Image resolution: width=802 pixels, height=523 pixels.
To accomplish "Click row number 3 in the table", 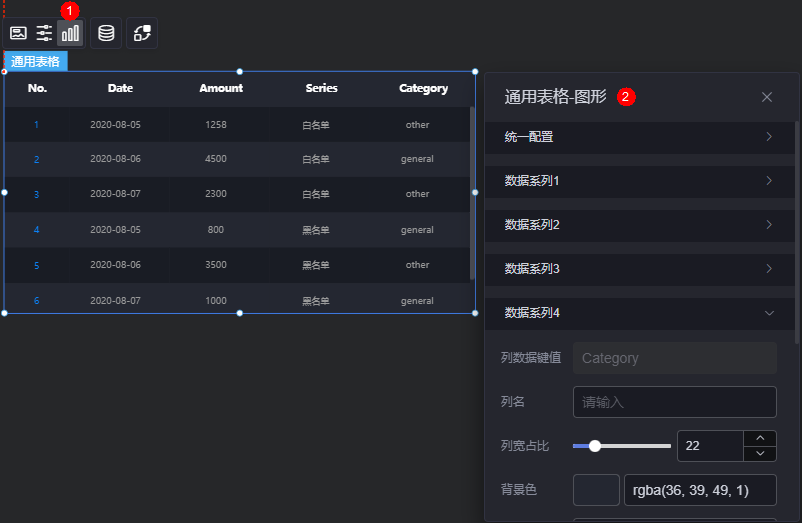I will (36, 194).
